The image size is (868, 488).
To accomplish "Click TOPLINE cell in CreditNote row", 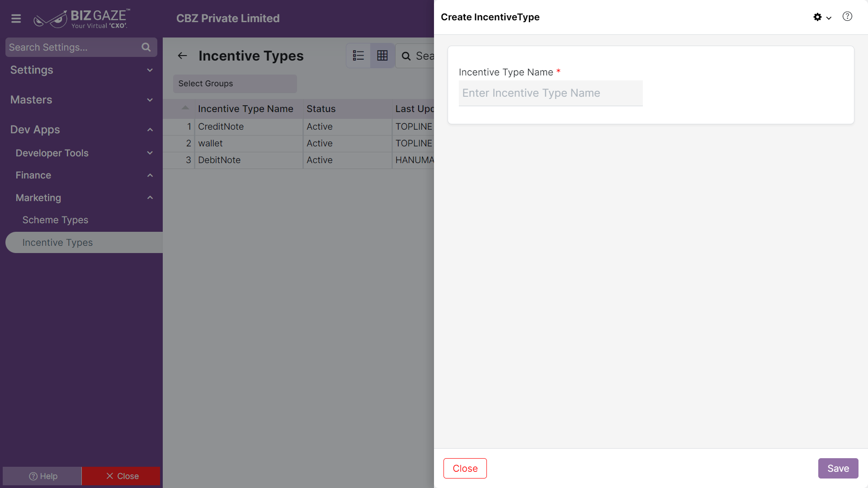I will click(414, 127).
